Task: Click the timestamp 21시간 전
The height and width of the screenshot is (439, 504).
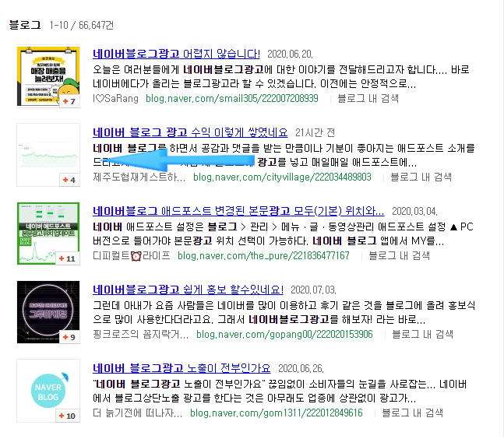Action: pyautogui.click(x=315, y=132)
